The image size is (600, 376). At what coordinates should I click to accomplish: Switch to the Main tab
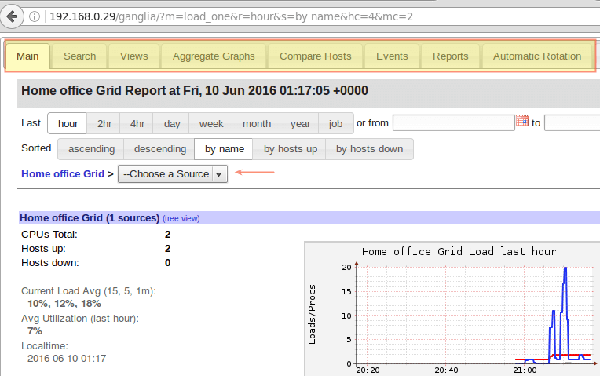[28, 56]
